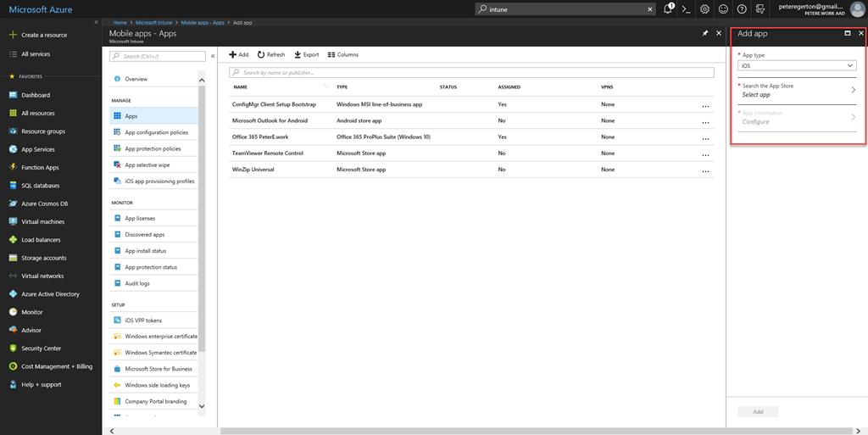Click the feedback smiley icon

[x=723, y=9]
